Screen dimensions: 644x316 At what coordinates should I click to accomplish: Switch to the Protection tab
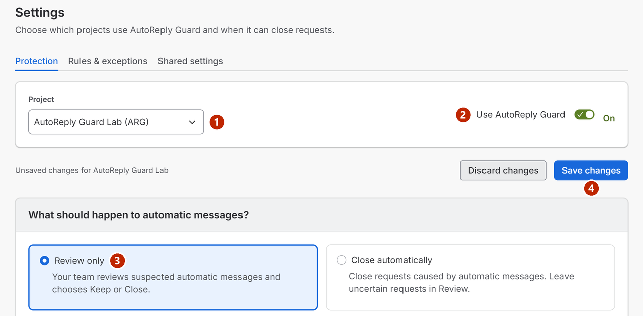pyautogui.click(x=37, y=61)
